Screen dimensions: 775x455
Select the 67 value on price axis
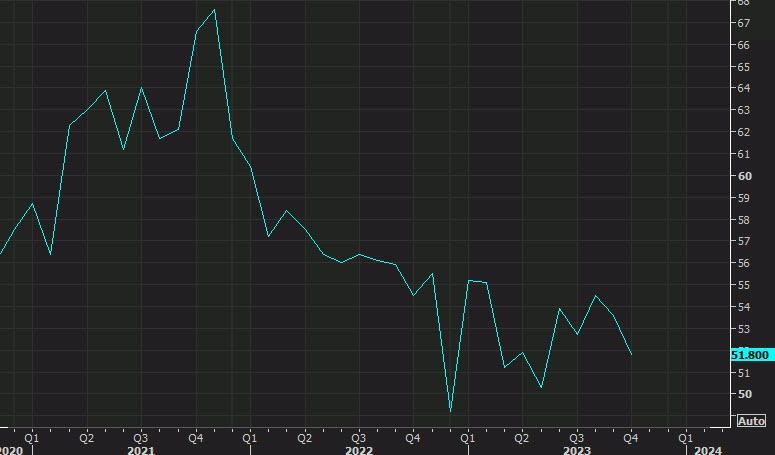tap(744, 23)
